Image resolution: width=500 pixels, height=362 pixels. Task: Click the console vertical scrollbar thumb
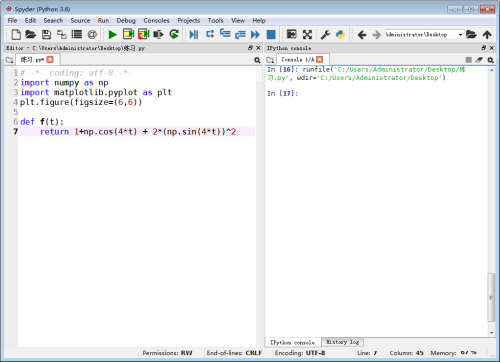point(491,297)
